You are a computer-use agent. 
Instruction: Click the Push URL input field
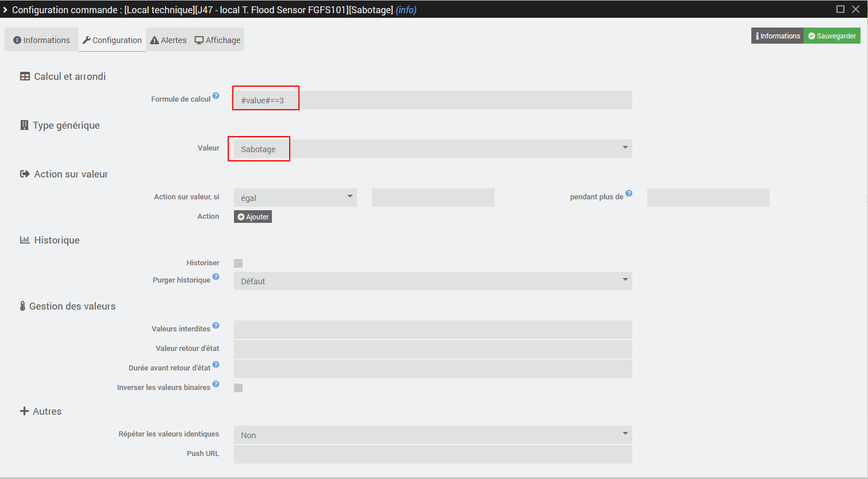(433, 454)
